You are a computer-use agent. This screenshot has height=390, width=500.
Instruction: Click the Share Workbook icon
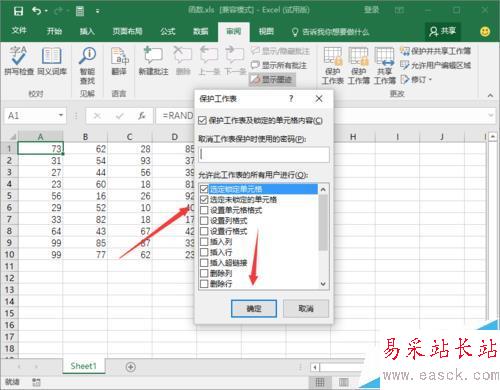tap(385, 65)
